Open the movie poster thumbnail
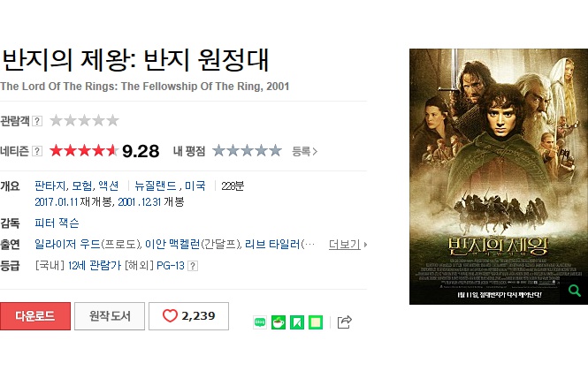The height and width of the screenshot is (386, 588). [x=499, y=177]
